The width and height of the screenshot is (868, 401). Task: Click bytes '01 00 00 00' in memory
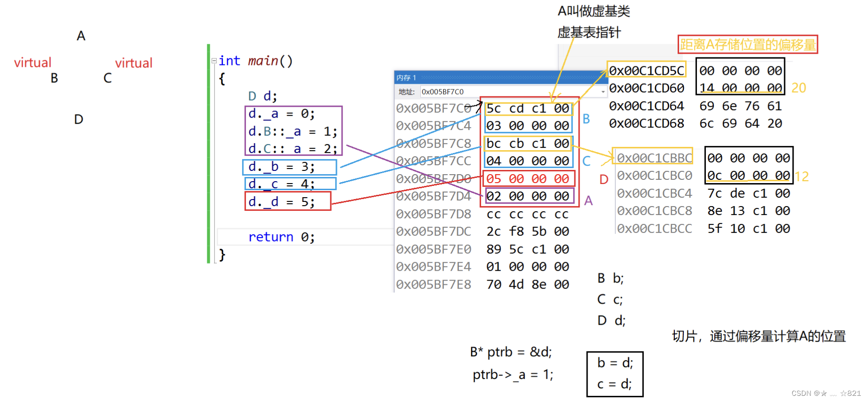[528, 267]
